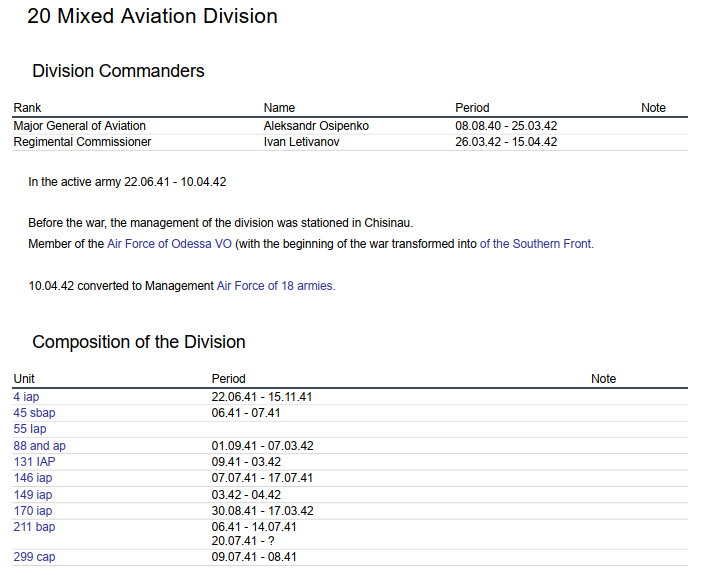Open Air Force of 18 armies link
The height and width of the screenshot is (575, 708).
276,286
